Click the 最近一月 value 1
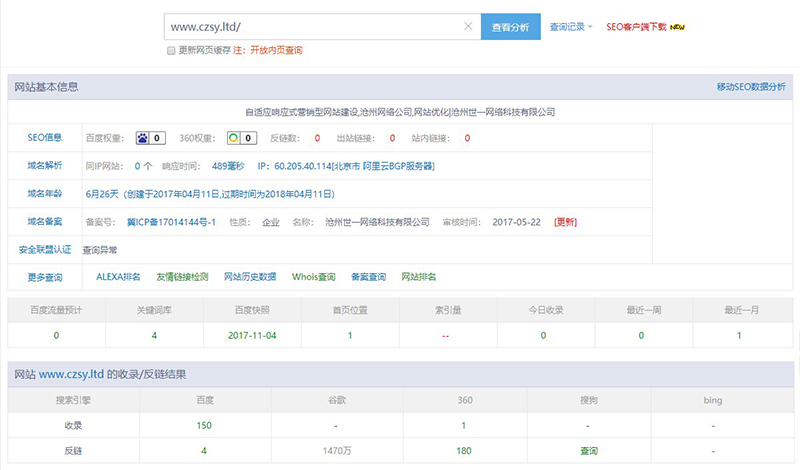Image resolution: width=800 pixels, height=470 pixels. pos(739,335)
